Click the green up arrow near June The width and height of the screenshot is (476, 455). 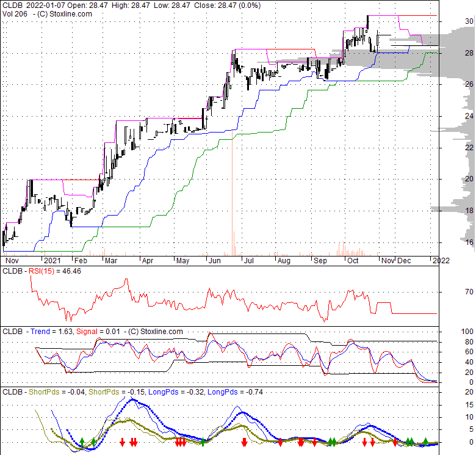point(203,442)
